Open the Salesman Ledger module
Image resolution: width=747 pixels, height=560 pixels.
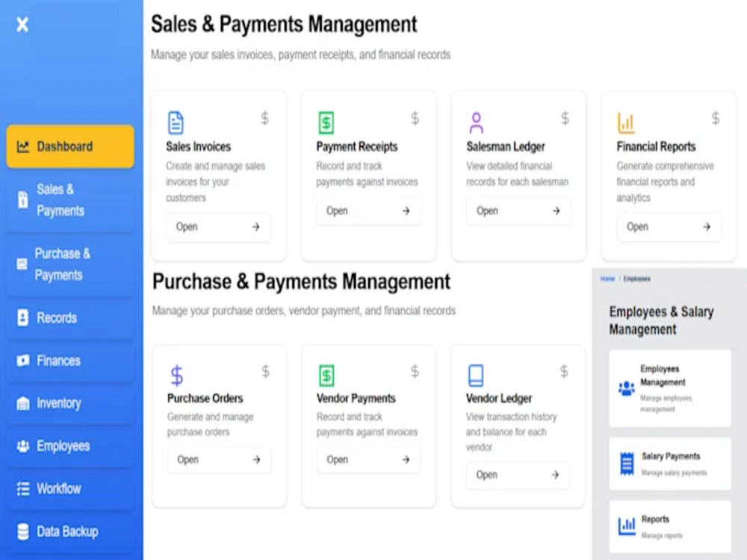click(518, 211)
